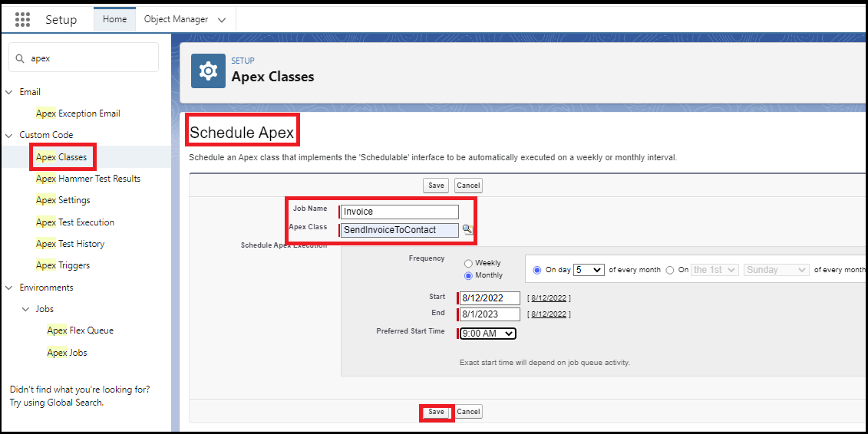Viewport: 868px width, 434px height.
Task: Click the SETUP breadcrumb text
Action: point(243,61)
